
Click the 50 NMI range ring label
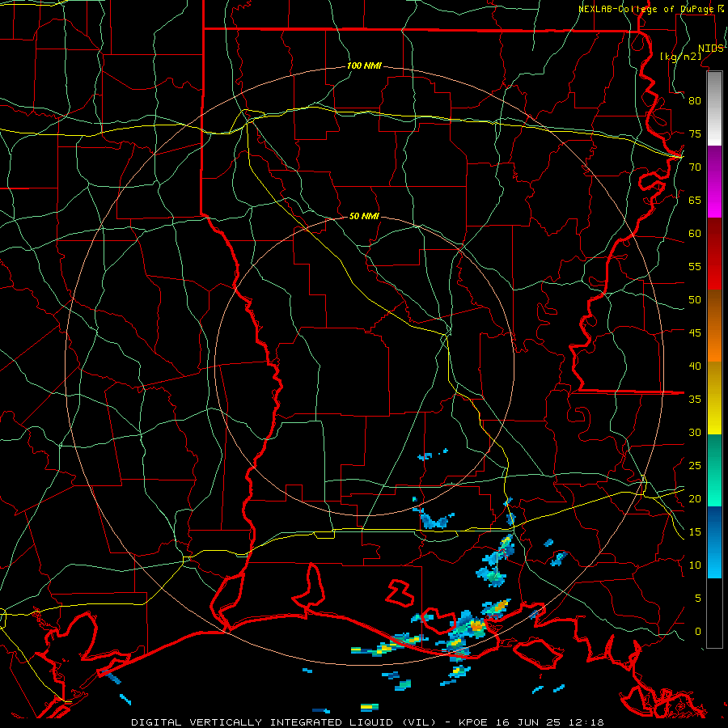(364, 216)
